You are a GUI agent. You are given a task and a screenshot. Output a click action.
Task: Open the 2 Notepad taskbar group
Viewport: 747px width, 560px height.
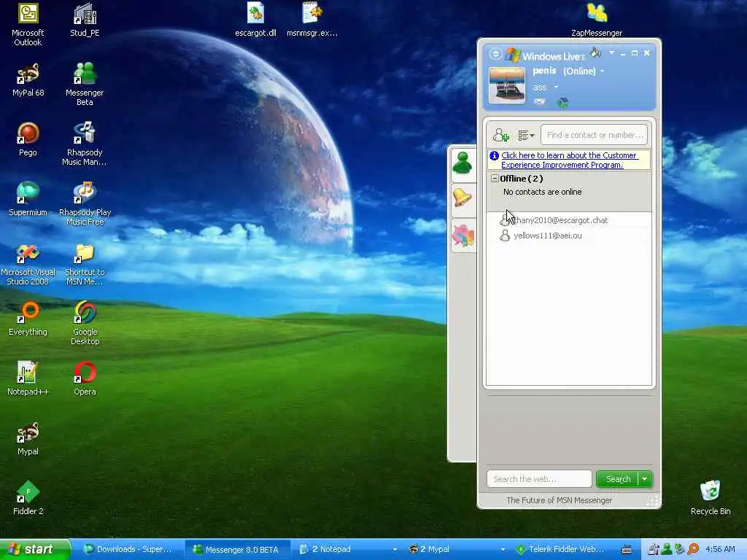(x=347, y=550)
